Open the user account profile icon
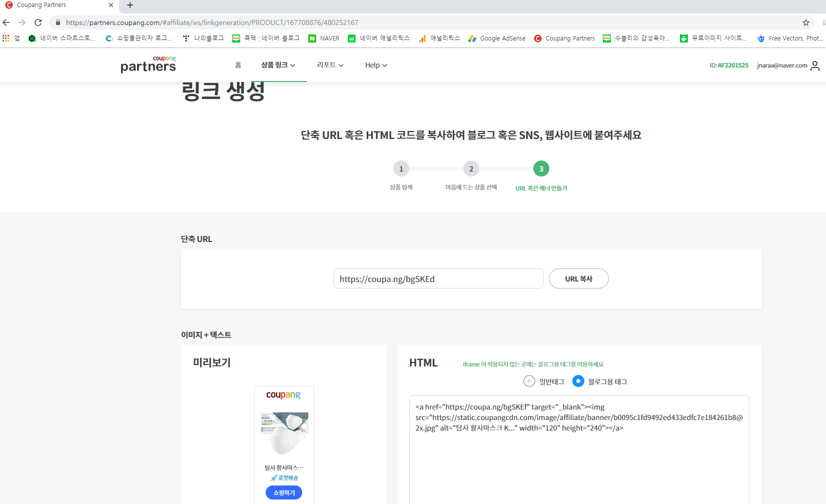 (x=815, y=65)
